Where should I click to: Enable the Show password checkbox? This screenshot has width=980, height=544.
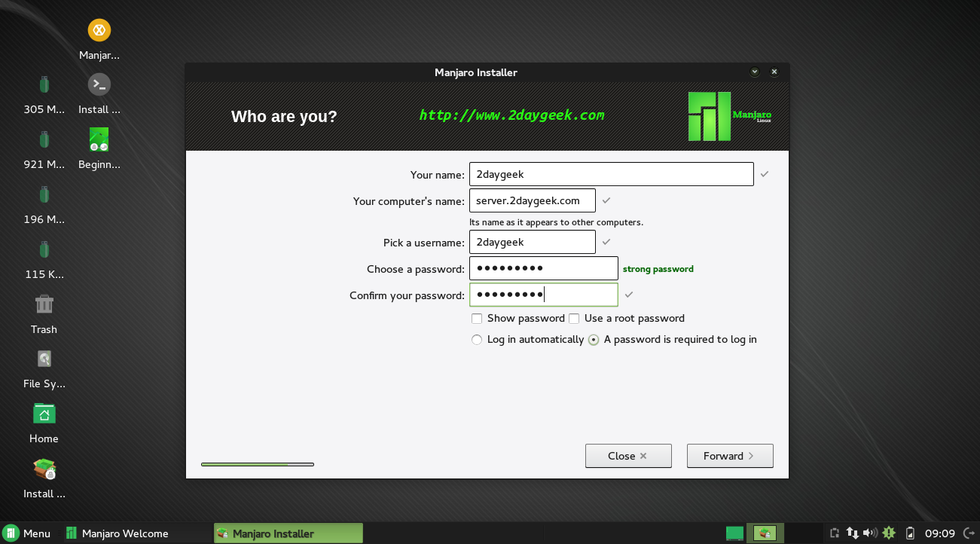point(477,319)
